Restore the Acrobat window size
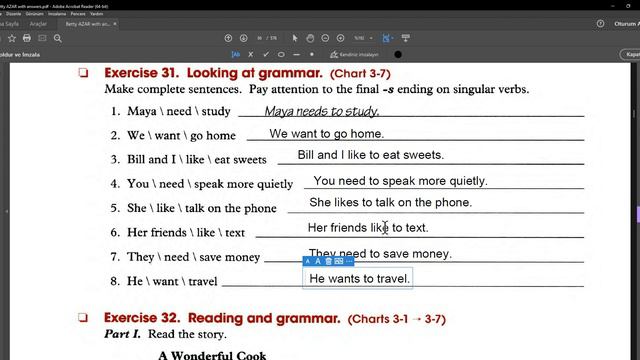The height and width of the screenshot is (360, 640). coord(628,6)
